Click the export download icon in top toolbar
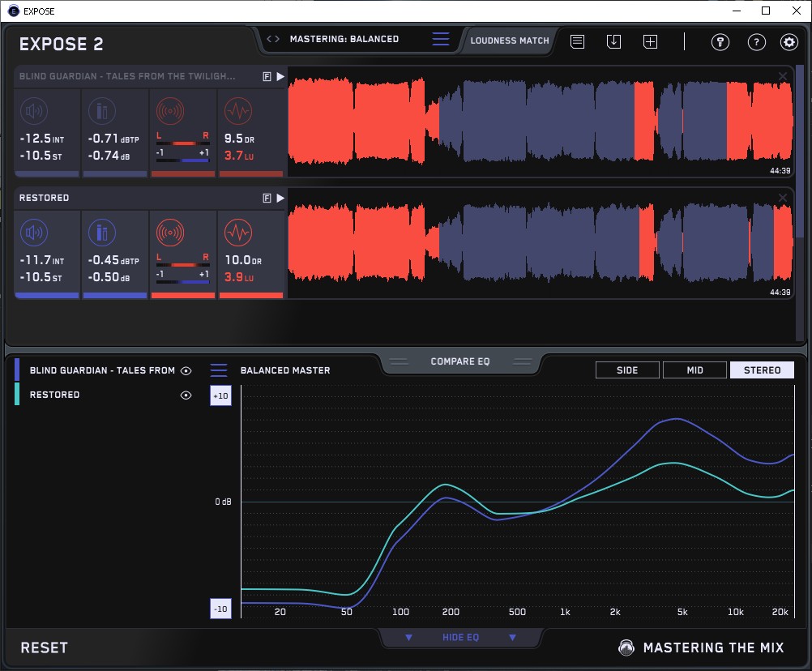This screenshot has width=812, height=671. coord(613,41)
